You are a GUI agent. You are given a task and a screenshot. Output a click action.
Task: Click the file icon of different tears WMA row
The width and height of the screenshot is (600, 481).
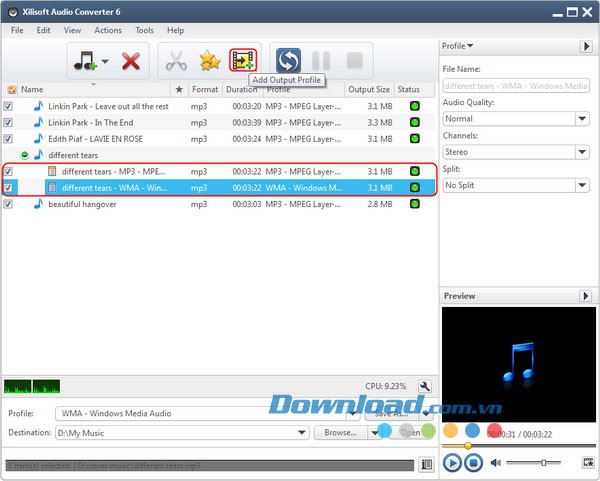pyautogui.click(x=52, y=188)
